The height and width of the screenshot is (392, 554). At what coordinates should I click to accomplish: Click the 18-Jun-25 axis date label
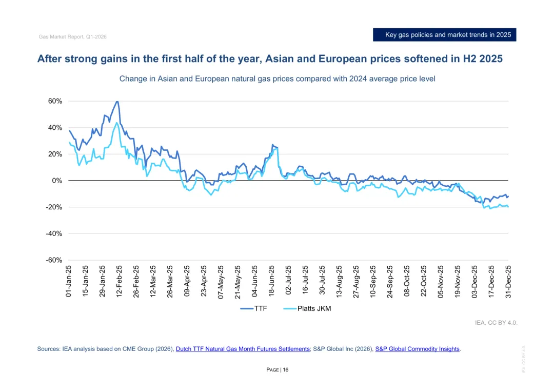point(271,281)
